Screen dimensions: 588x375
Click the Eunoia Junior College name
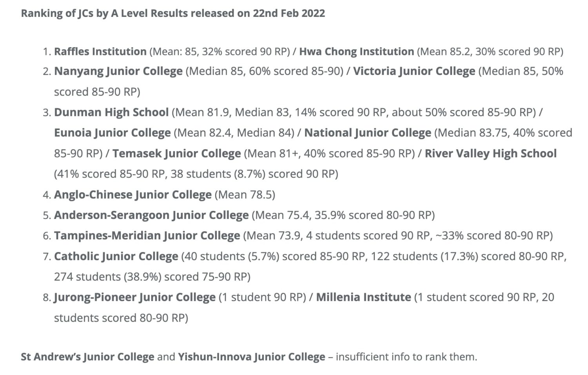[x=112, y=133]
